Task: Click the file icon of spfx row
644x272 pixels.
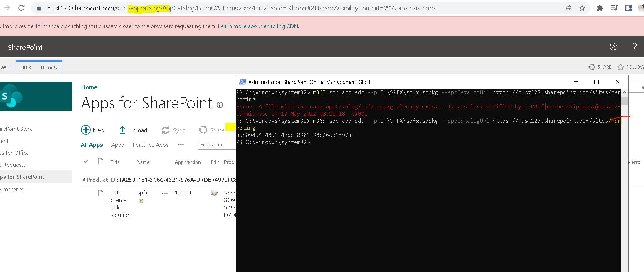Action: [100, 193]
